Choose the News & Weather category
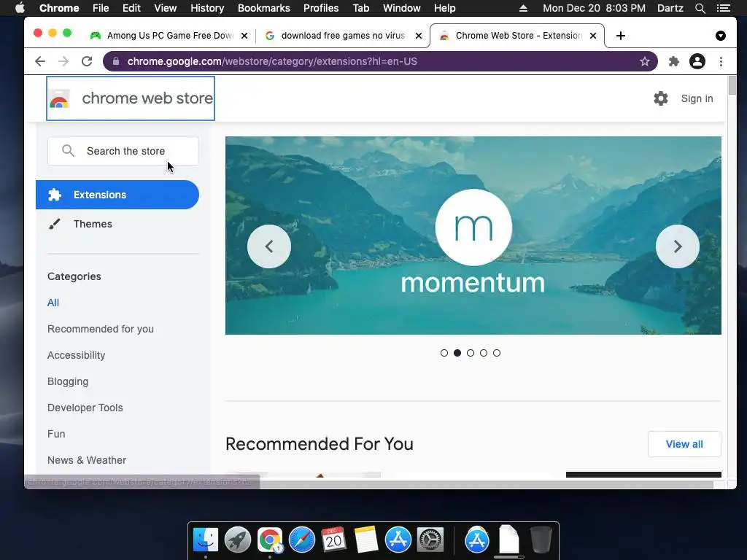 point(87,460)
